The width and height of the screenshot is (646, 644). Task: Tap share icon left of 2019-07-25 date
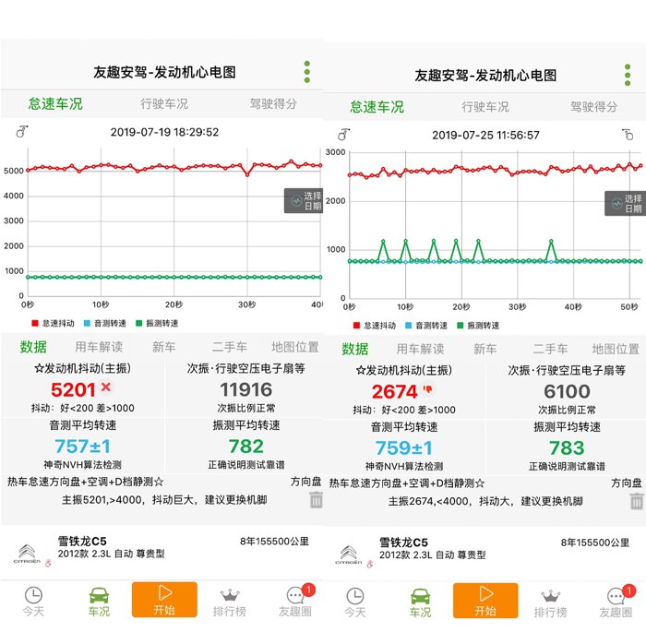coord(343,135)
